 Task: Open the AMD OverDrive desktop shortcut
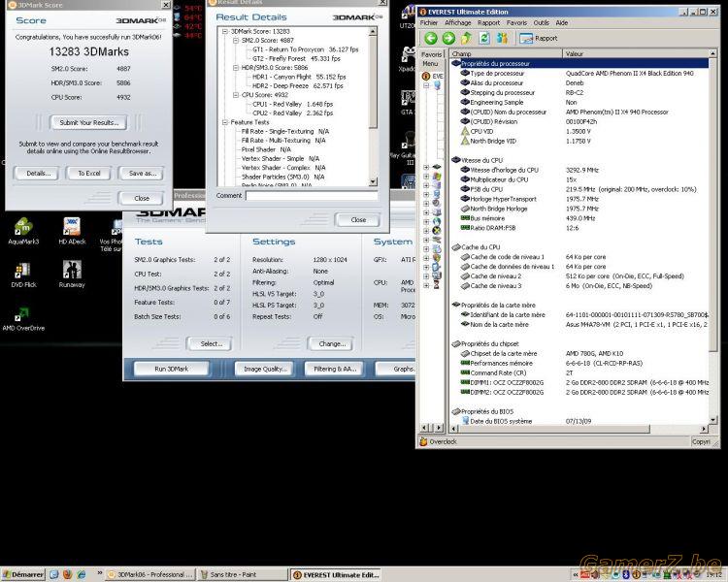point(23,319)
